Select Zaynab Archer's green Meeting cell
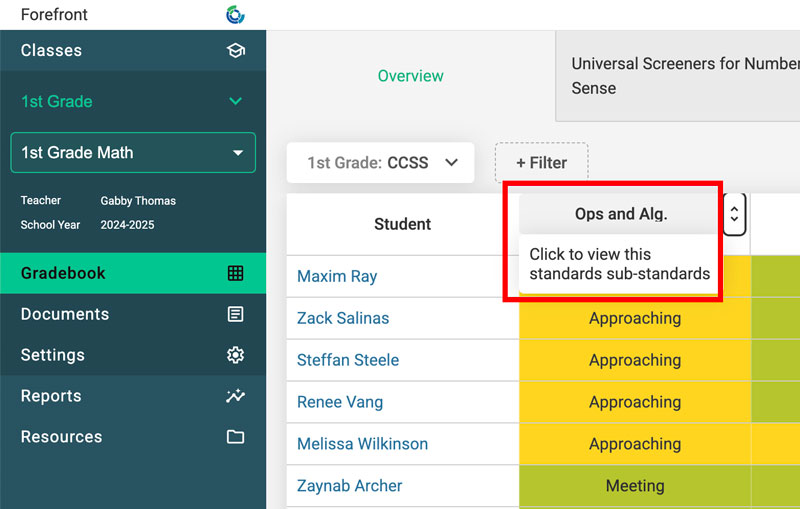The image size is (800, 509). 634,486
